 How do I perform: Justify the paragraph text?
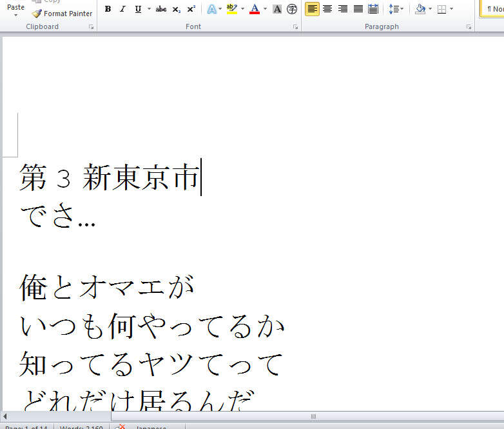tap(358, 9)
